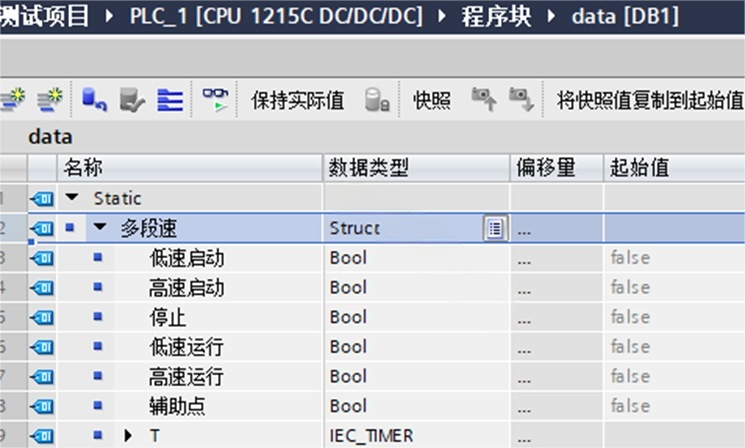The height and width of the screenshot is (448, 745).
Task: Click the disk with checkmark icon
Action: click(132, 100)
